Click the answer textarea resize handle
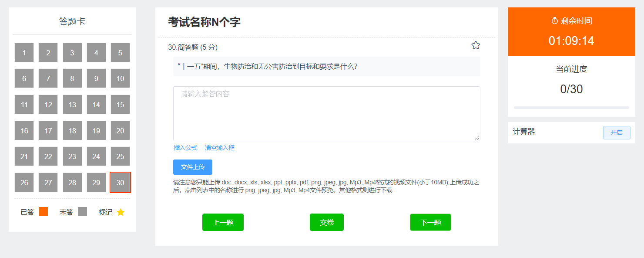 click(477, 138)
